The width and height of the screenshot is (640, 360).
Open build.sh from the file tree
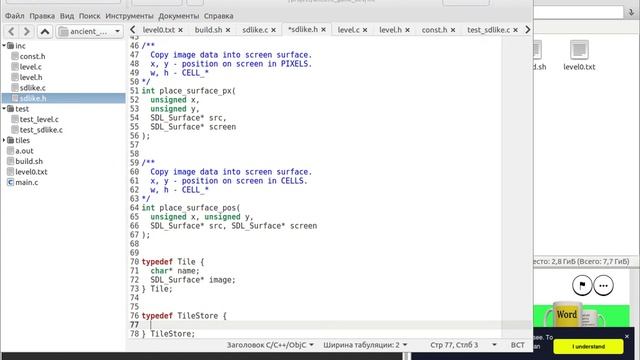(29, 161)
